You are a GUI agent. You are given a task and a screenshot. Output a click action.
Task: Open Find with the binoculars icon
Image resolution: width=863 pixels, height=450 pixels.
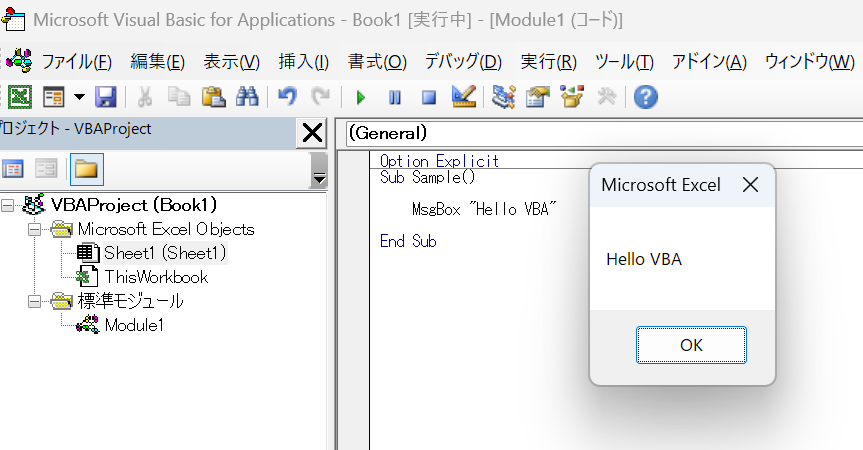[x=247, y=97]
